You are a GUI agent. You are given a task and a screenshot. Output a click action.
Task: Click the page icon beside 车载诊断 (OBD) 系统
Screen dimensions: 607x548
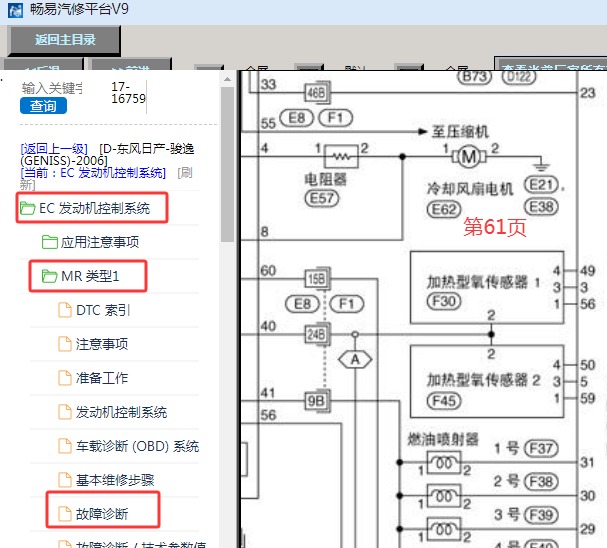(x=65, y=446)
